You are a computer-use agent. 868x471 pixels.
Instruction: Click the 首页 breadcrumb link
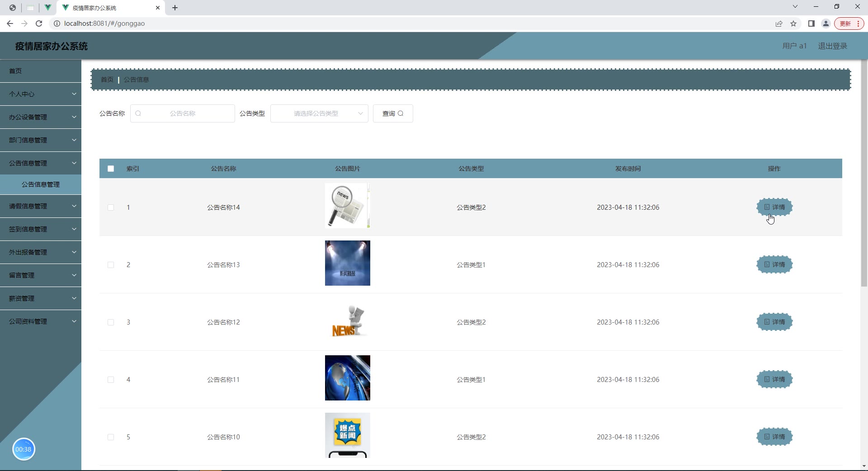pyautogui.click(x=107, y=80)
